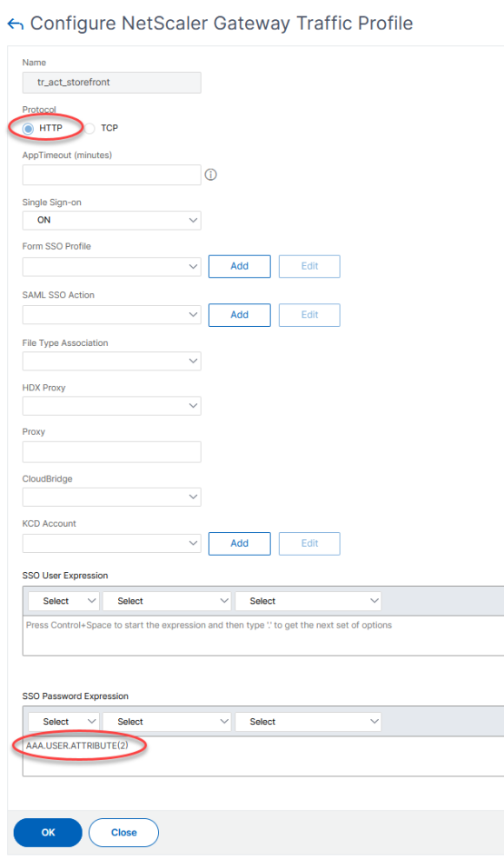Click the OK button to save

point(47,832)
